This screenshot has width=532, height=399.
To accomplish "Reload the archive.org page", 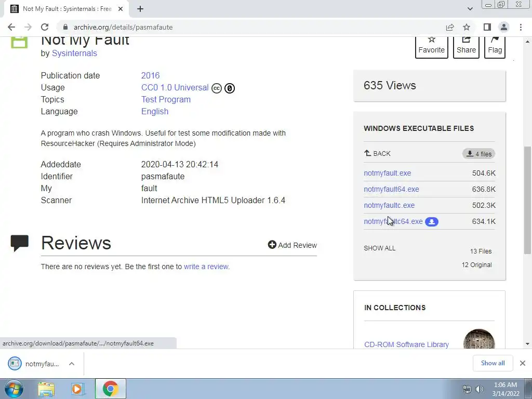I will point(45,27).
